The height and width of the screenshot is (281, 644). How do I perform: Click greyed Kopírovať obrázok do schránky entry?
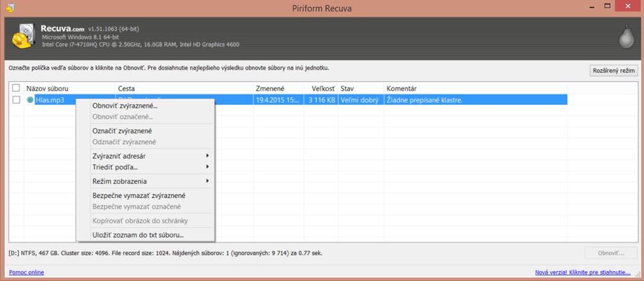click(146, 221)
